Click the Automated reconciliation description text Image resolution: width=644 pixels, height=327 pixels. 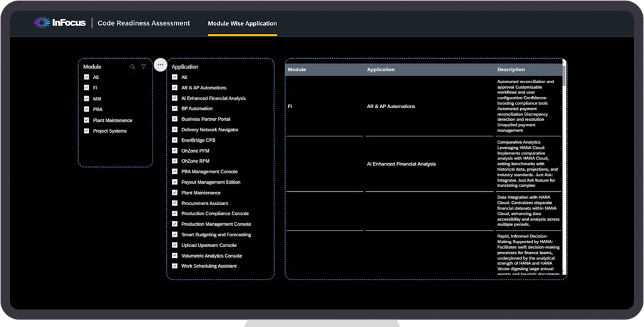coord(526,106)
